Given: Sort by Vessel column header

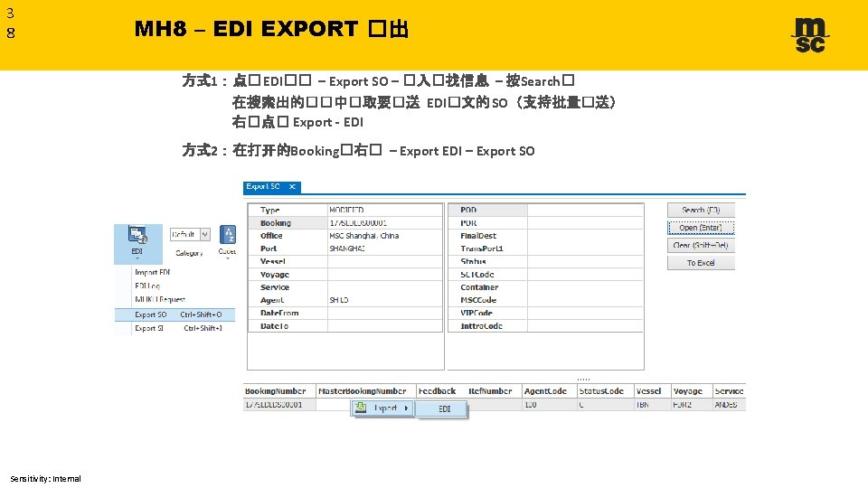Looking at the screenshot, I should 652,391.
